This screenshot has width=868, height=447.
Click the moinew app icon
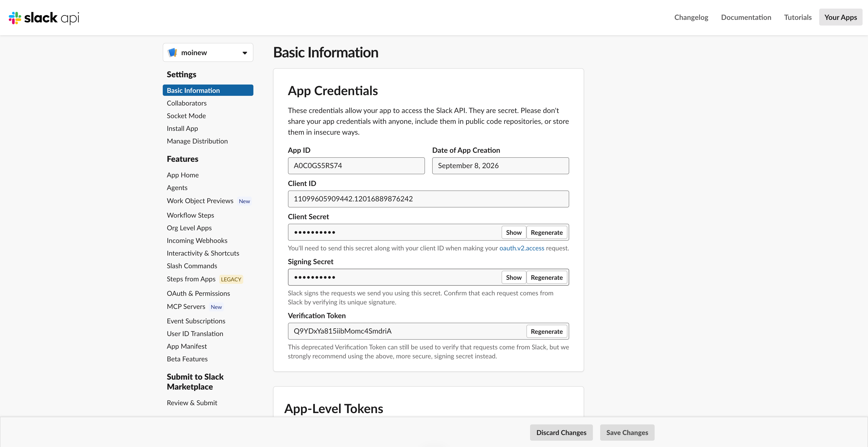tap(172, 53)
